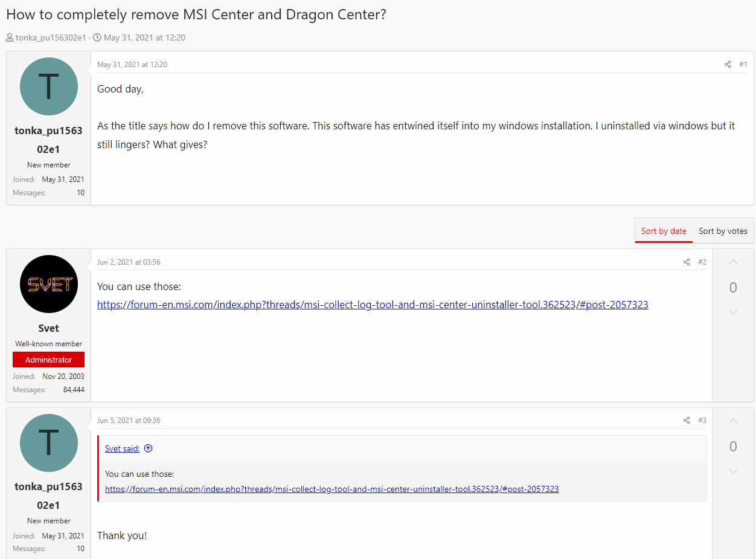Image resolution: width=756 pixels, height=559 pixels.
Task: Open the uninstaller tool link in Svet's post
Action: 373,305
